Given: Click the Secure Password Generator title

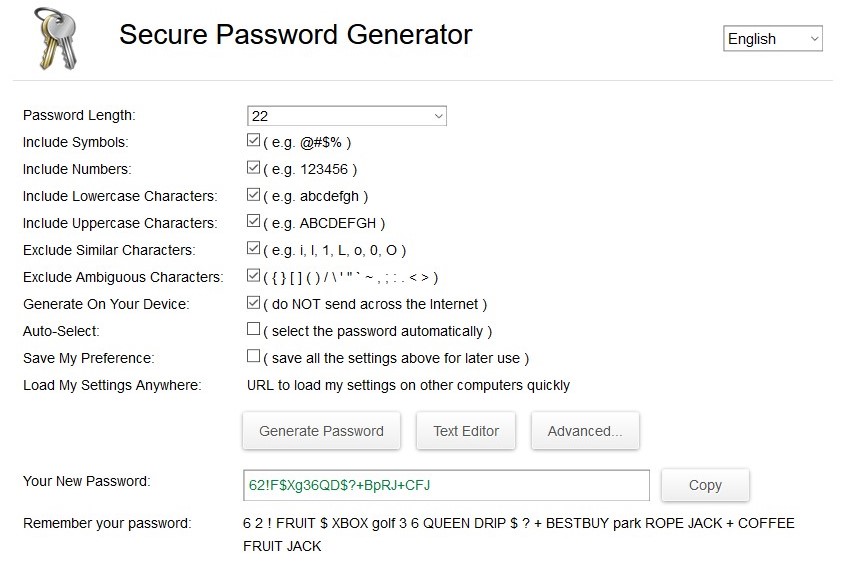Looking at the screenshot, I should (x=295, y=35).
